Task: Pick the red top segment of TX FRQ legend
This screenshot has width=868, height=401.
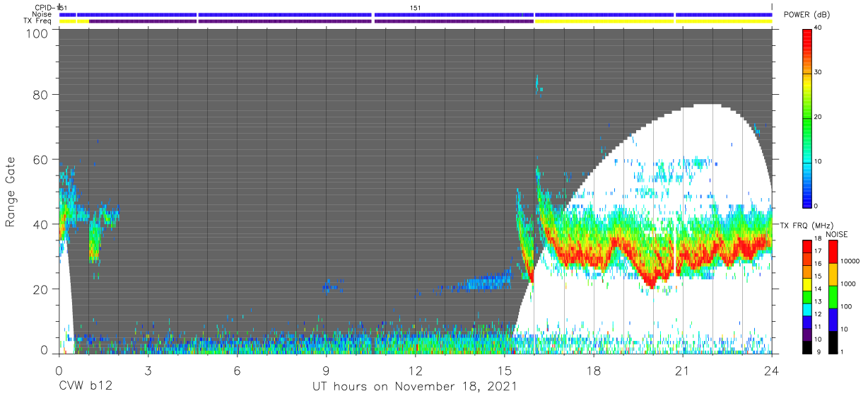Action: [807, 247]
